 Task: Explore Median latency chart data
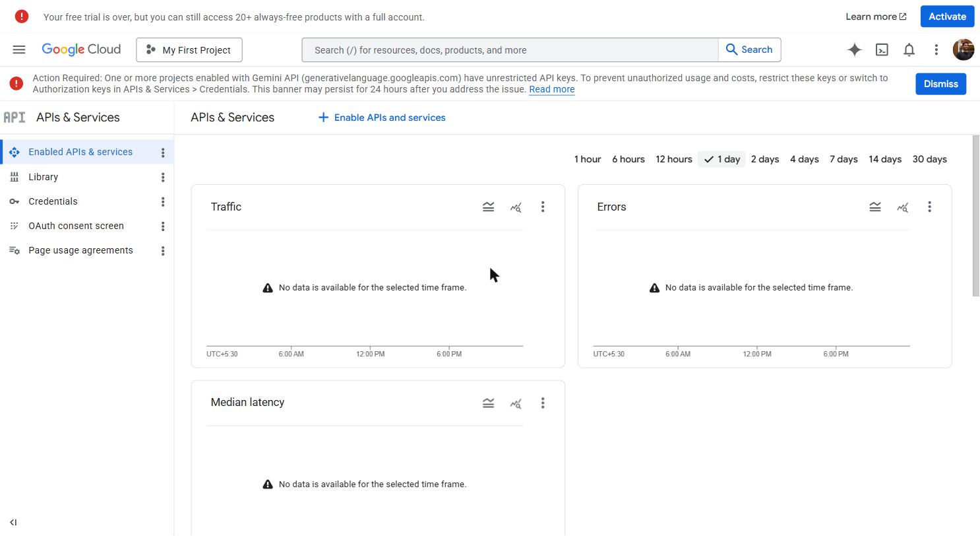(x=516, y=403)
